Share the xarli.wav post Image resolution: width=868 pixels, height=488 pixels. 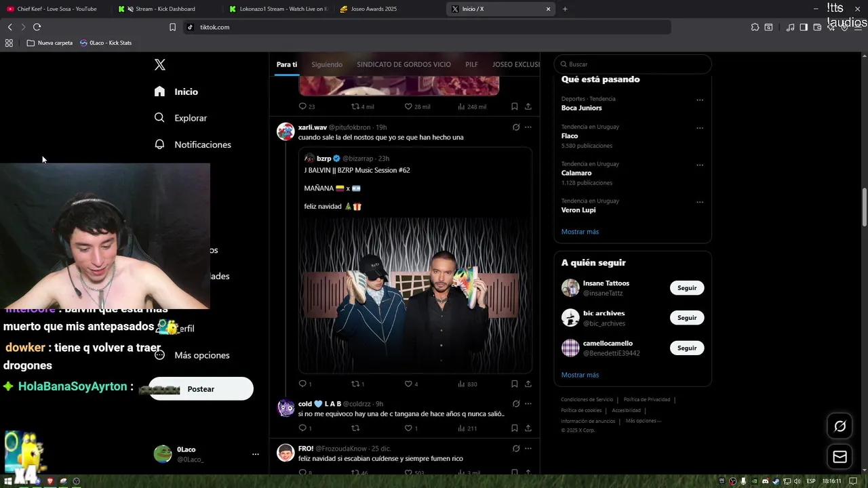coord(528,384)
